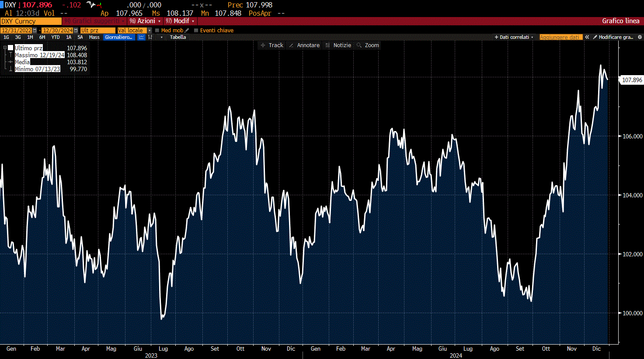The width and height of the screenshot is (644, 359).
Task: Select the 1G time range tab
Action: pos(6,37)
